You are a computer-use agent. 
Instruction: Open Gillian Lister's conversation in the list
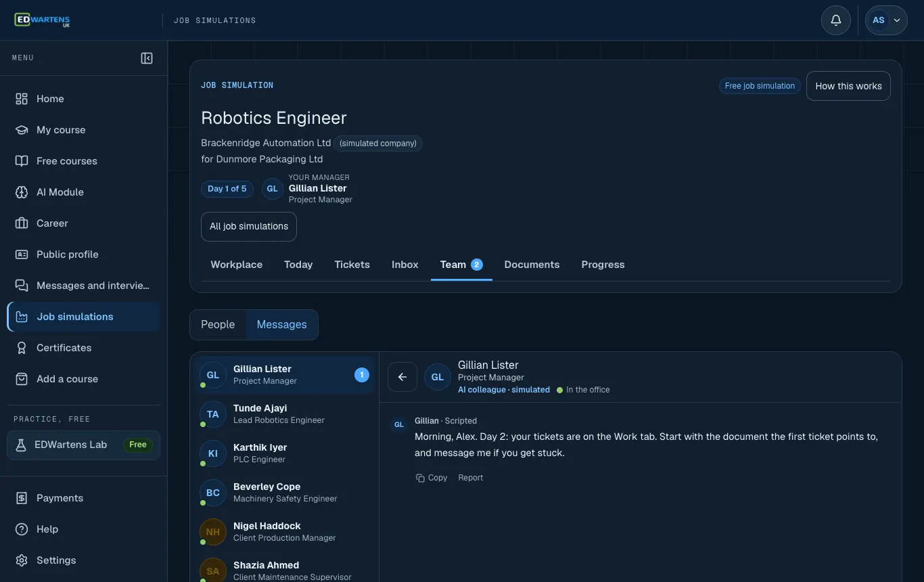click(x=284, y=375)
